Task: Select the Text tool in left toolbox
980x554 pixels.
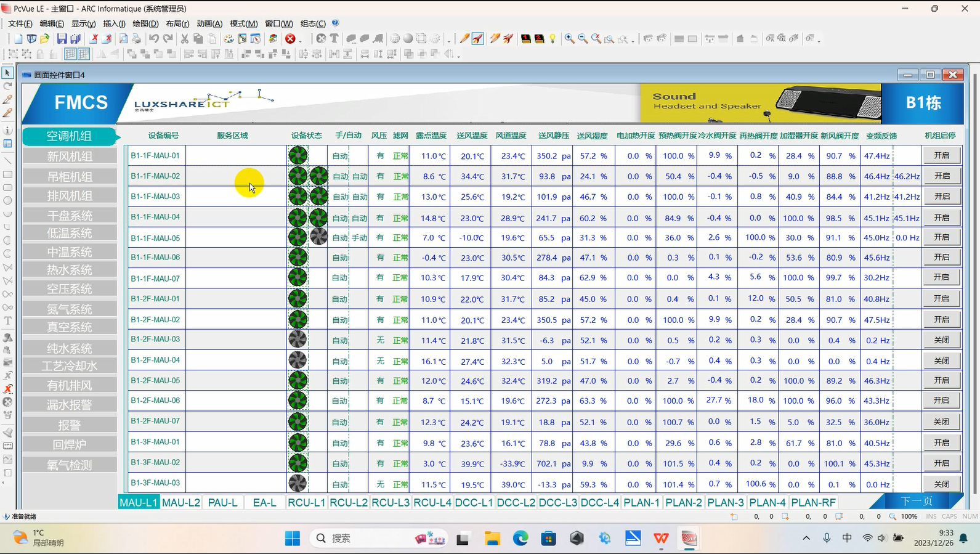Action: (8, 321)
